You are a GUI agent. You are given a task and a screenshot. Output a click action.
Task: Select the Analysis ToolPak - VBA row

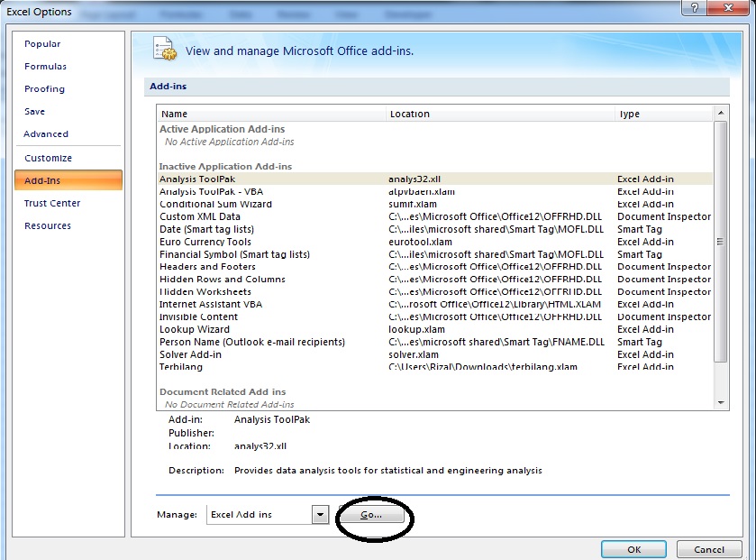click(x=435, y=192)
